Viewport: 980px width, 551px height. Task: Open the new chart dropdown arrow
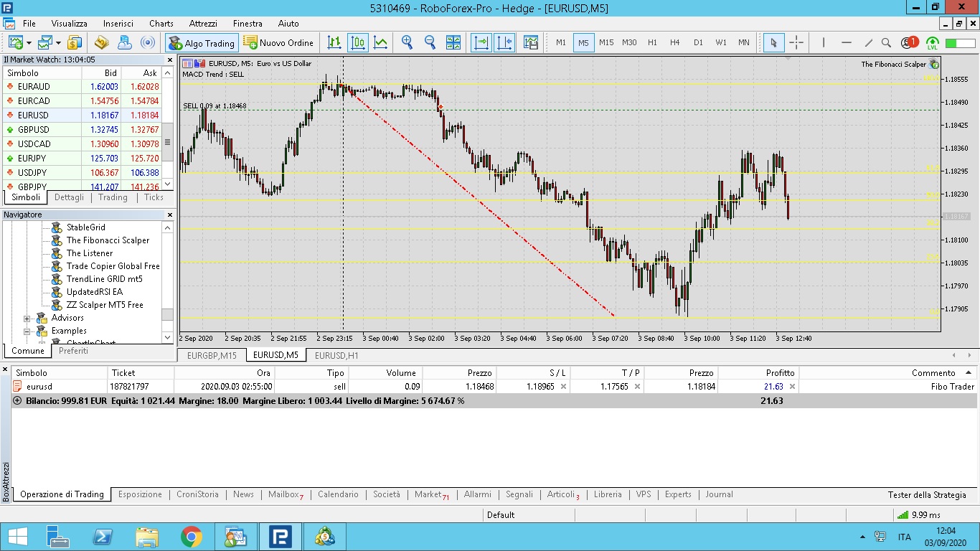pyautogui.click(x=28, y=43)
